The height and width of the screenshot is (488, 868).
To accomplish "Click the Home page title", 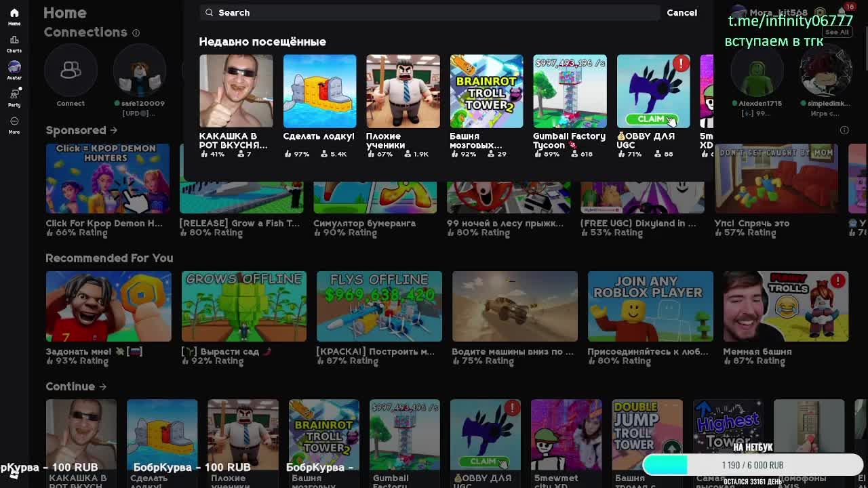I will pyautogui.click(x=65, y=13).
